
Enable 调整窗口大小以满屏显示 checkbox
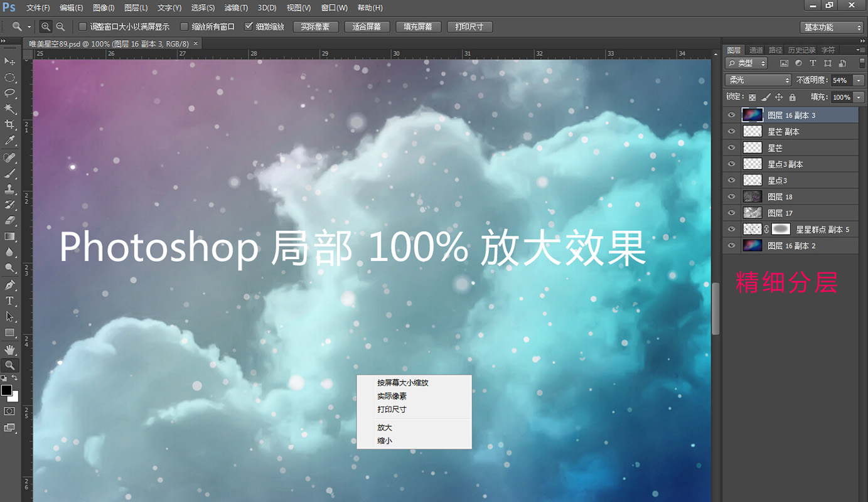tap(82, 27)
